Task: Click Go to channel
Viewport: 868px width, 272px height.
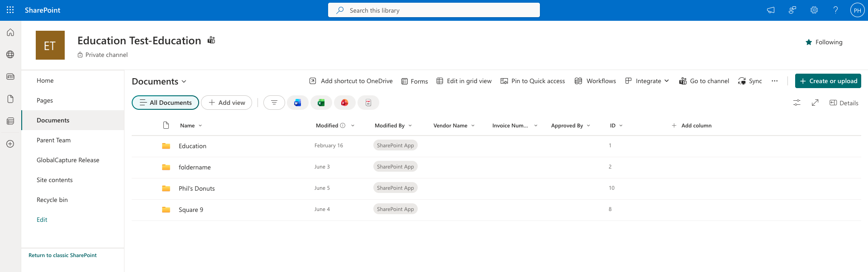Action: pyautogui.click(x=704, y=81)
